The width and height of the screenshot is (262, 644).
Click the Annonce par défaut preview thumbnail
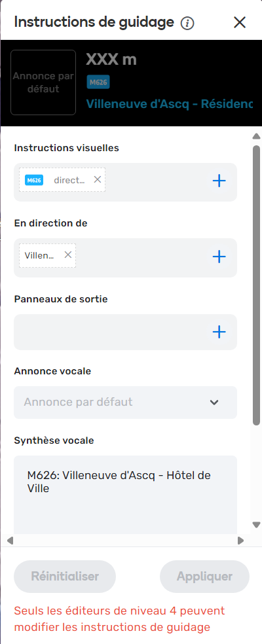[43, 82]
